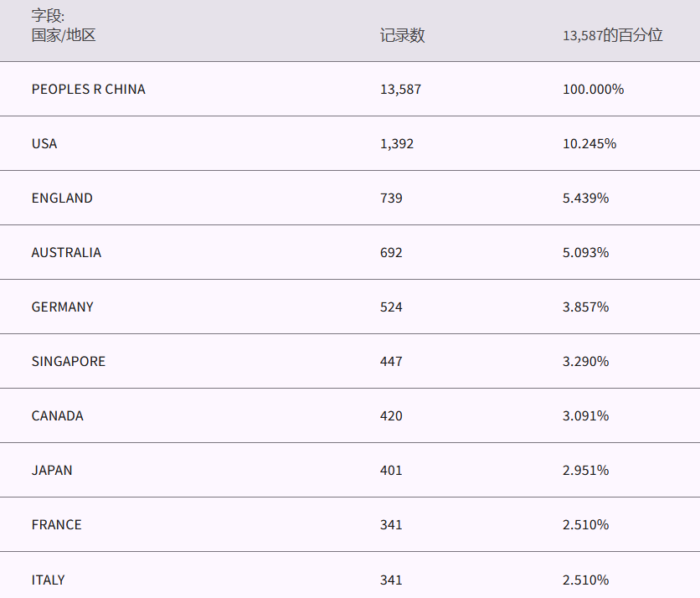Select the 10.245% percentage value
Viewport: 700px width, 598px height.
pos(589,143)
